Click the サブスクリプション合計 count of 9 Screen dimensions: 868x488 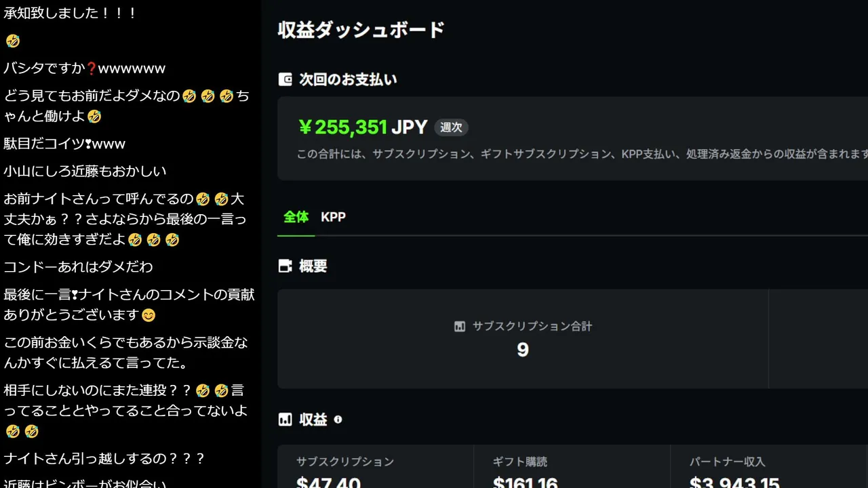coord(523,350)
